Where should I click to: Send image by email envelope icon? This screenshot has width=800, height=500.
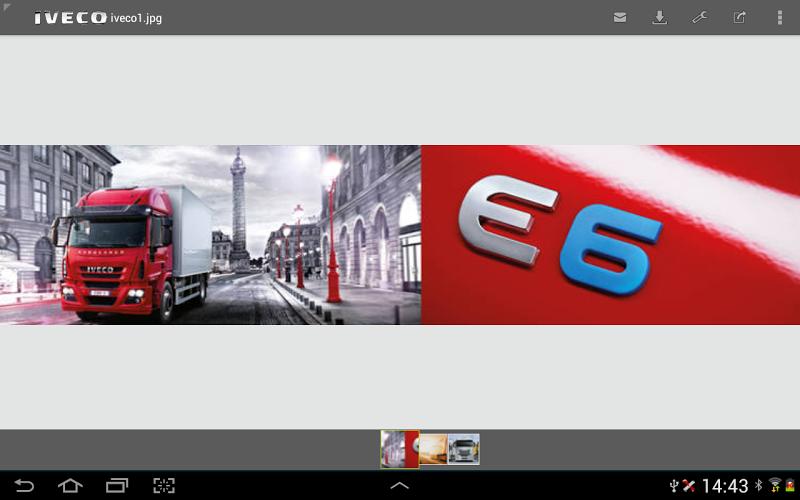click(x=620, y=18)
